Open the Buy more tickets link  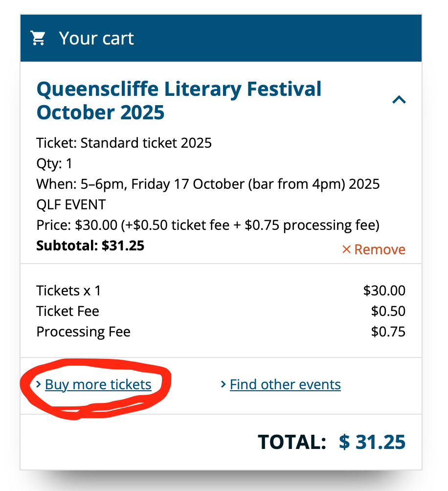(98, 384)
